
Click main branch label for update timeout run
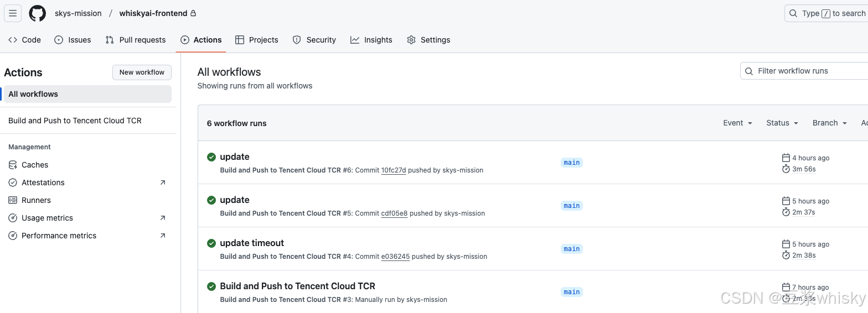[572, 249]
